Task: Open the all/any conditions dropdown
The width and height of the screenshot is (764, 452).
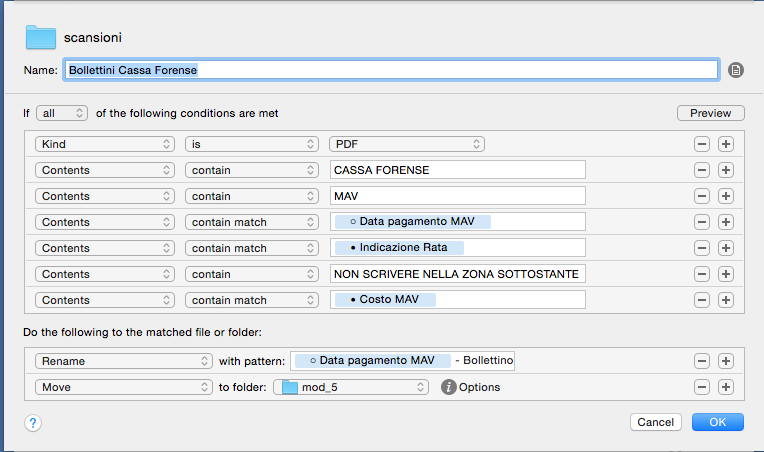Action: click(x=62, y=113)
